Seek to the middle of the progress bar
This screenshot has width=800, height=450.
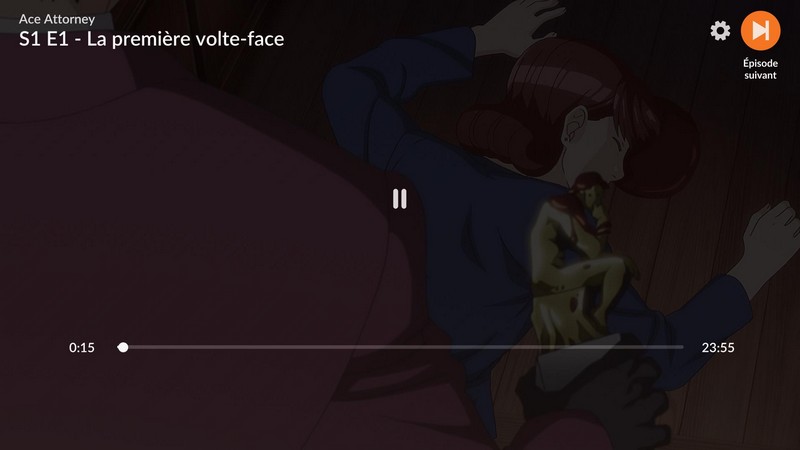pos(401,347)
